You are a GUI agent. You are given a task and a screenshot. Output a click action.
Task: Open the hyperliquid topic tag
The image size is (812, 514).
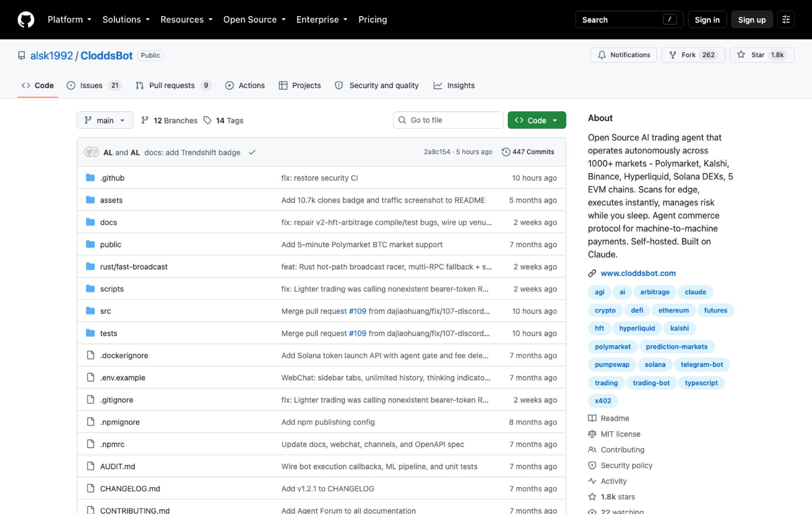pos(637,328)
